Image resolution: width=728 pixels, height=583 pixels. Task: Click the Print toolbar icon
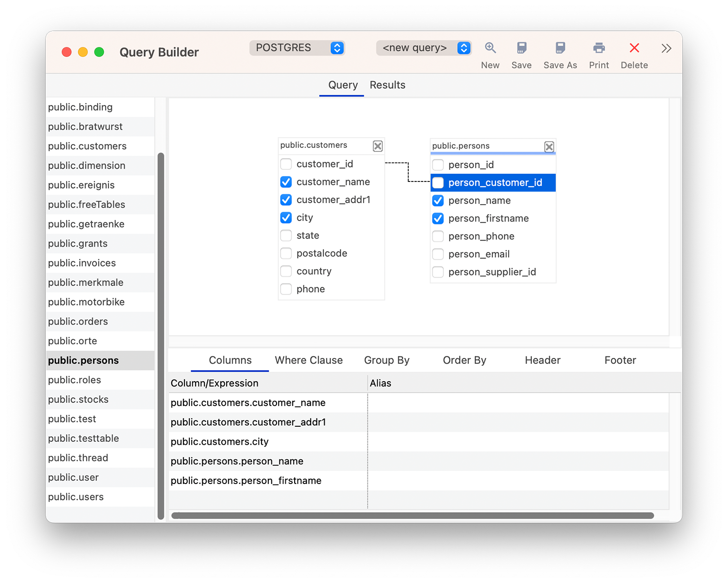click(x=599, y=48)
